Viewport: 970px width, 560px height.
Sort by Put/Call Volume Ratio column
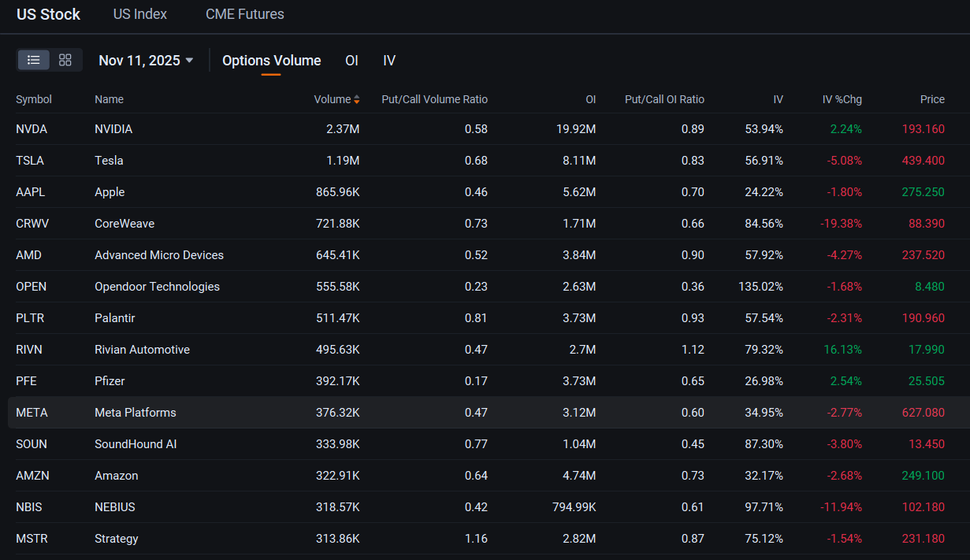(x=435, y=99)
